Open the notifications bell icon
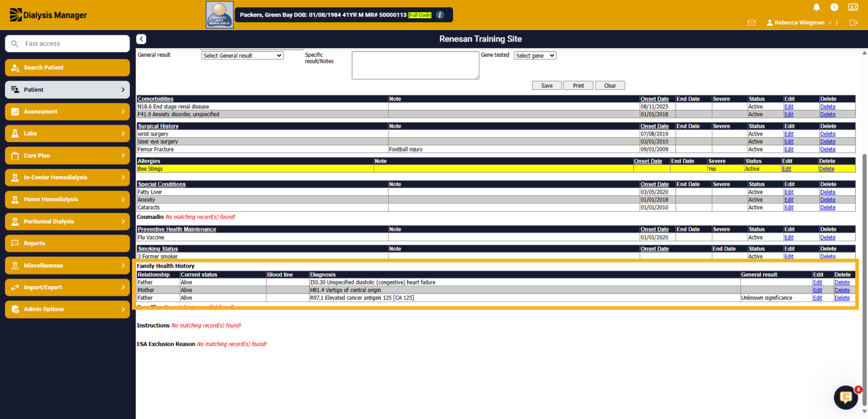This screenshot has width=868, height=419. click(816, 7)
